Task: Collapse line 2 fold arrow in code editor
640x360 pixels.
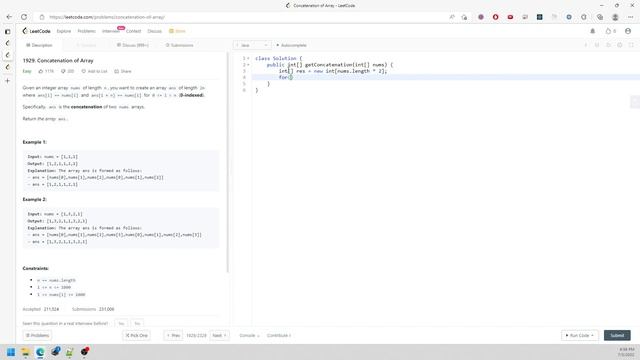Action: click(x=248, y=65)
